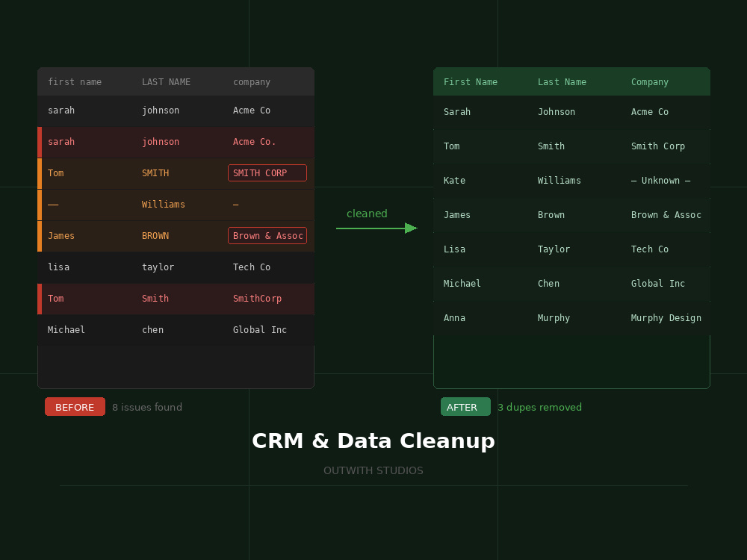Click the red BEFORE badge
747x560 pixels.
[75, 407]
